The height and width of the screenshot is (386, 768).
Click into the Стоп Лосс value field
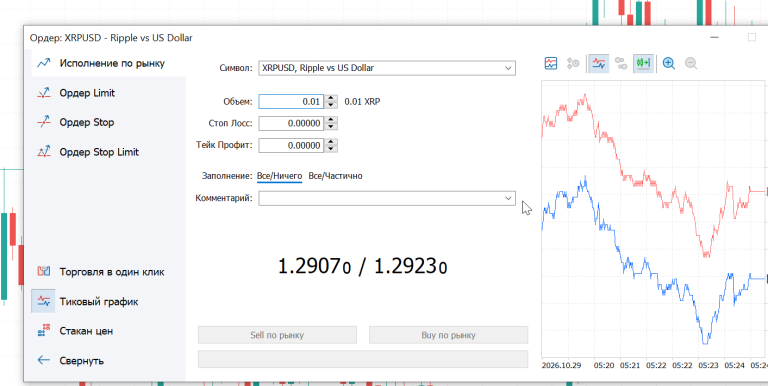(x=291, y=123)
